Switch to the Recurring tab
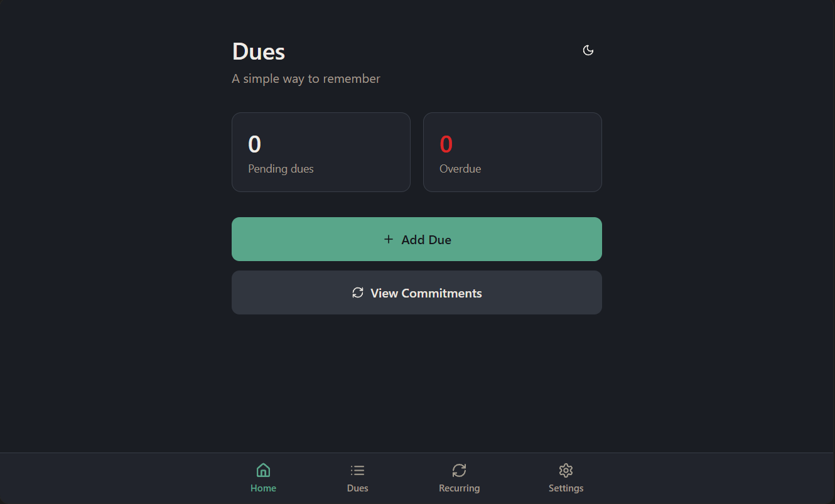This screenshot has height=504, width=835. point(459,478)
